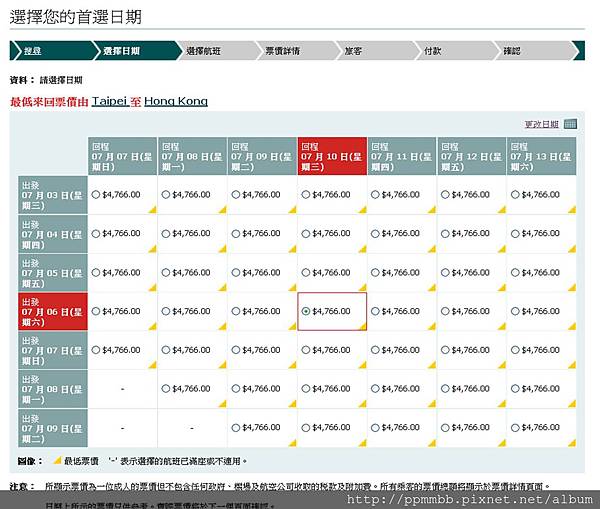Click the 最低票價 legend triangle icon
600x509 pixels.
point(58,460)
